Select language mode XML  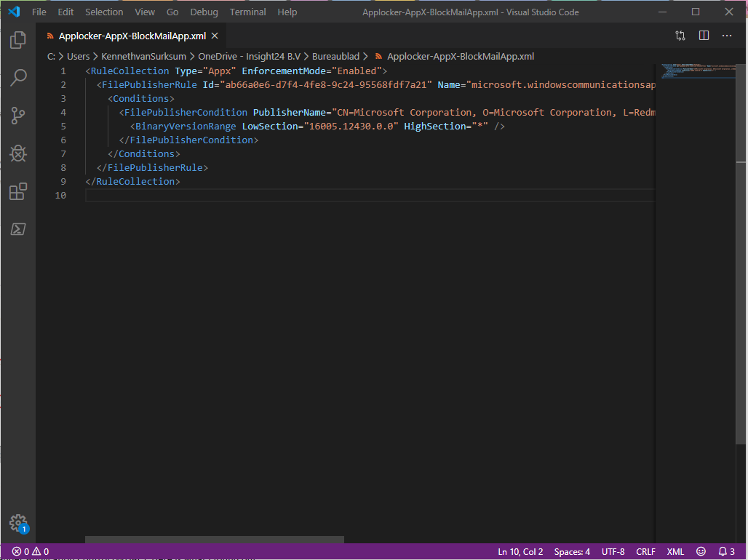click(x=675, y=552)
